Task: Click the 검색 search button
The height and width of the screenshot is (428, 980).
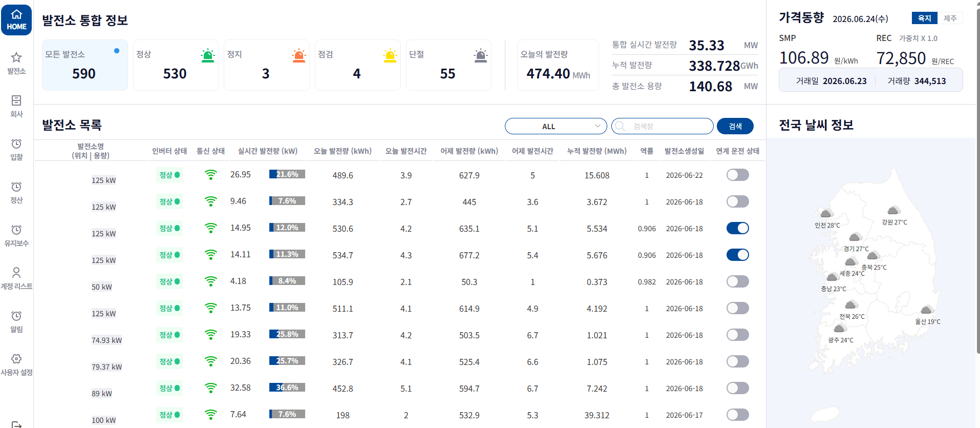Action: coord(735,126)
